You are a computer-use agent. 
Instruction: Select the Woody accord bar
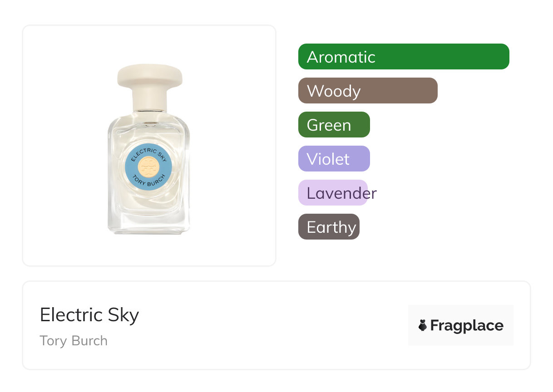pyautogui.click(x=367, y=91)
